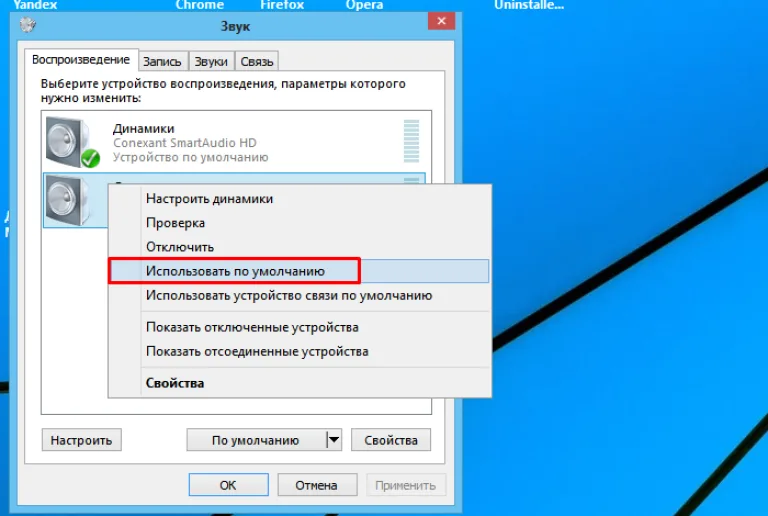Open the Запись tab
Screen dimensions: 768x516
tap(162, 62)
